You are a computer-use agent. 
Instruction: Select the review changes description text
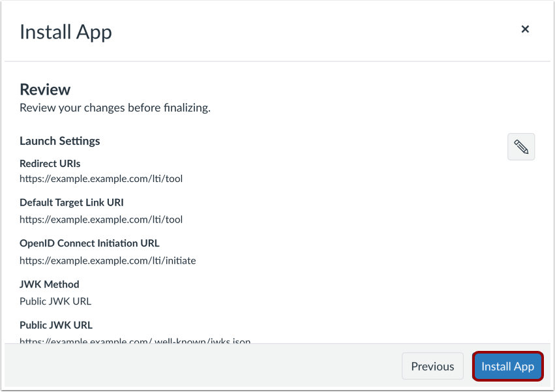[x=115, y=108]
